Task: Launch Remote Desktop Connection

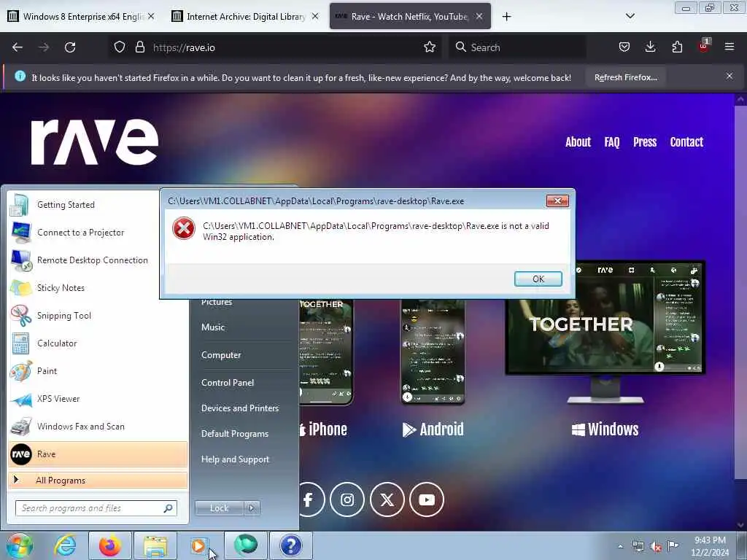Action: 98,260
